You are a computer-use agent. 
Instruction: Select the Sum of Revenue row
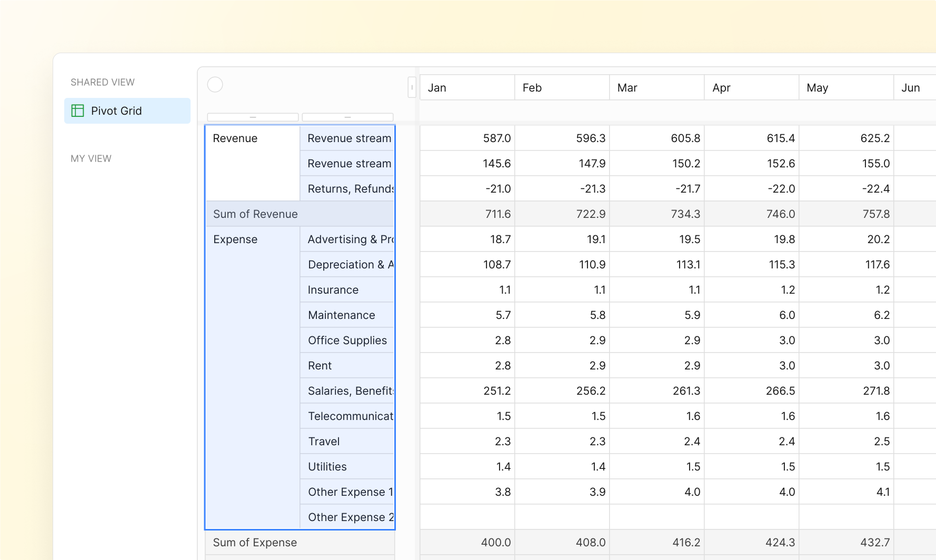(300, 214)
